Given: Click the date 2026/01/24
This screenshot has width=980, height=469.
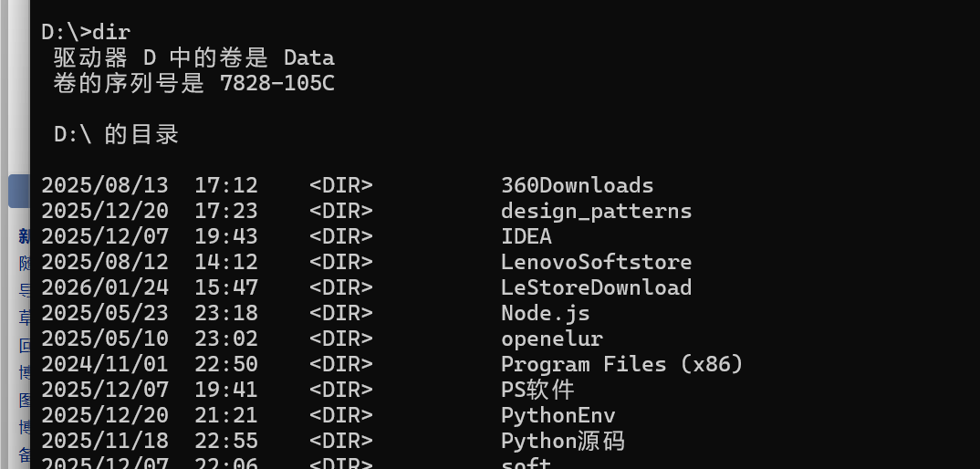Looking at the screenshot, I should (x=104, y=287).
